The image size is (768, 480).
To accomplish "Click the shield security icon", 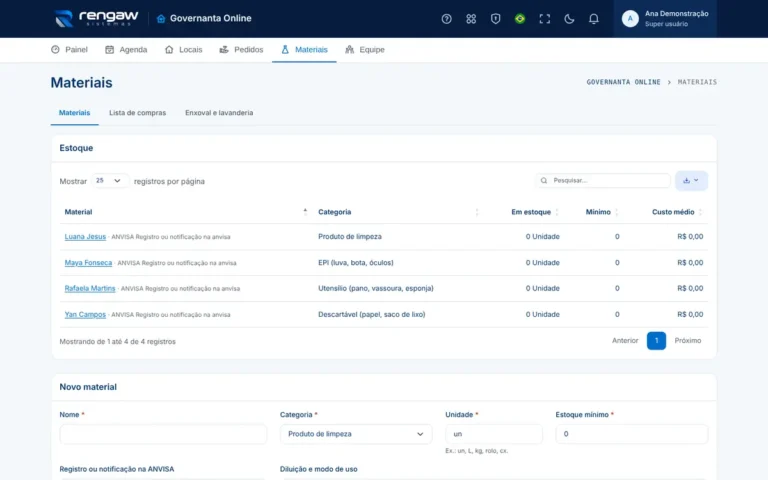I will point(496,19).
